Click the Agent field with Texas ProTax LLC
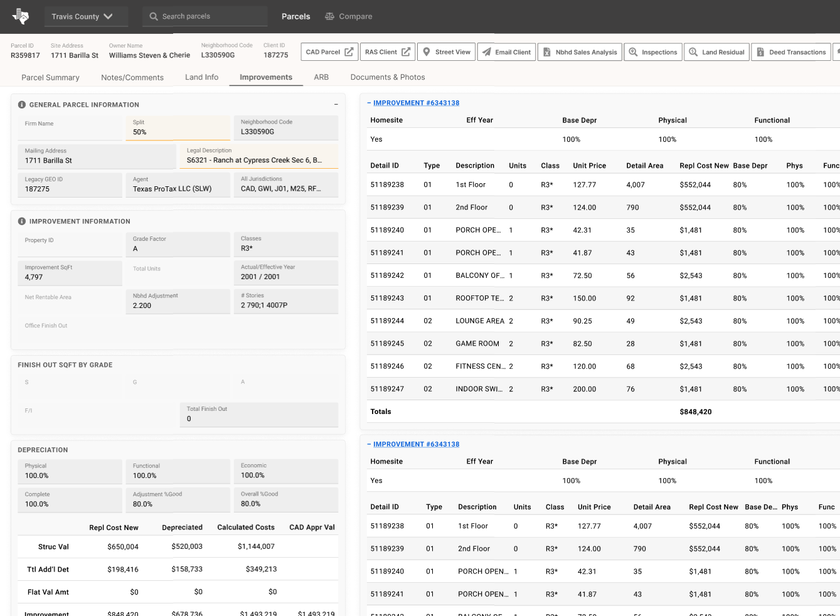 (178, 184)
